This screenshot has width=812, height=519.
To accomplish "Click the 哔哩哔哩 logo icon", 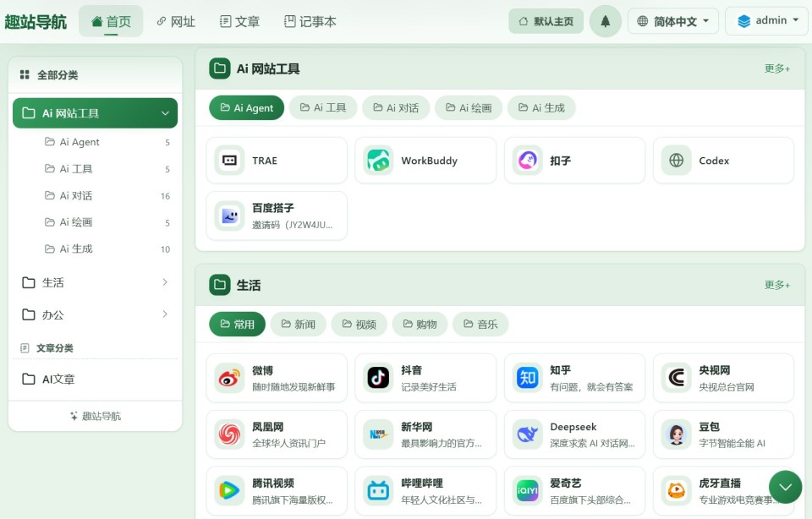I will (378, 490).
